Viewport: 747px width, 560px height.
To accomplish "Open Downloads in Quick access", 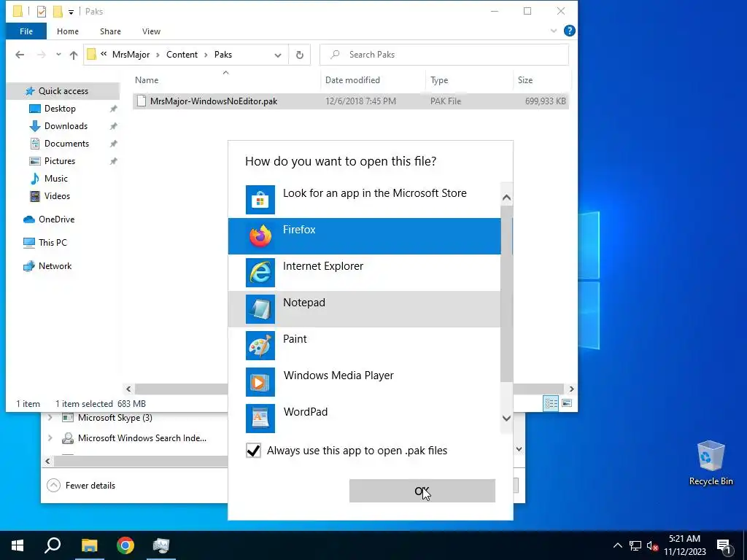I will pos(66,126).
